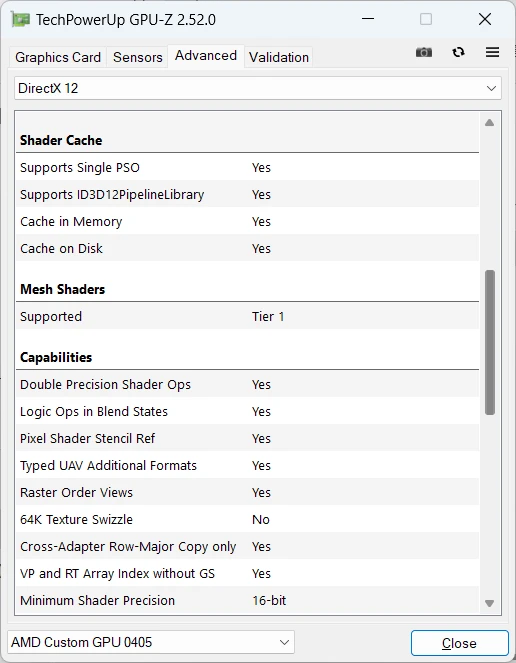Image resolution: width=516 pixels, height=663 pixels.
Task: Select the Advanced tab
Action: click(x=206, y=56)
